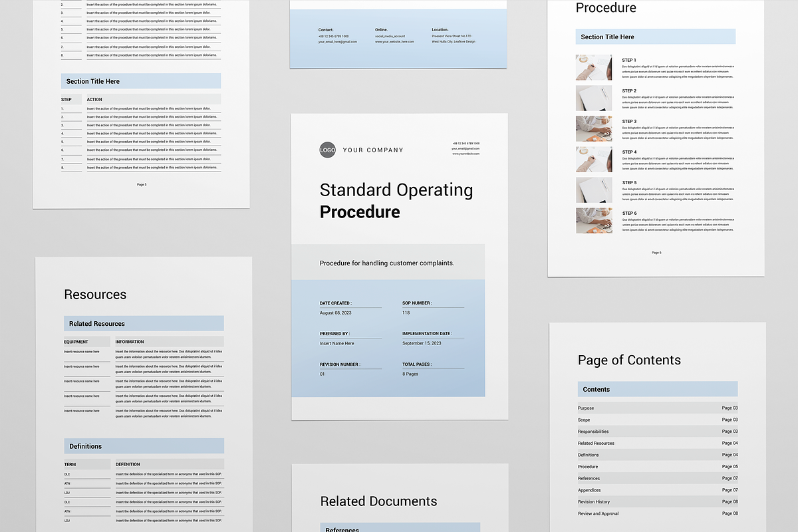The image size is (798, 532).
Task: Click the 'Resources' page title
Action: (95, 295)
